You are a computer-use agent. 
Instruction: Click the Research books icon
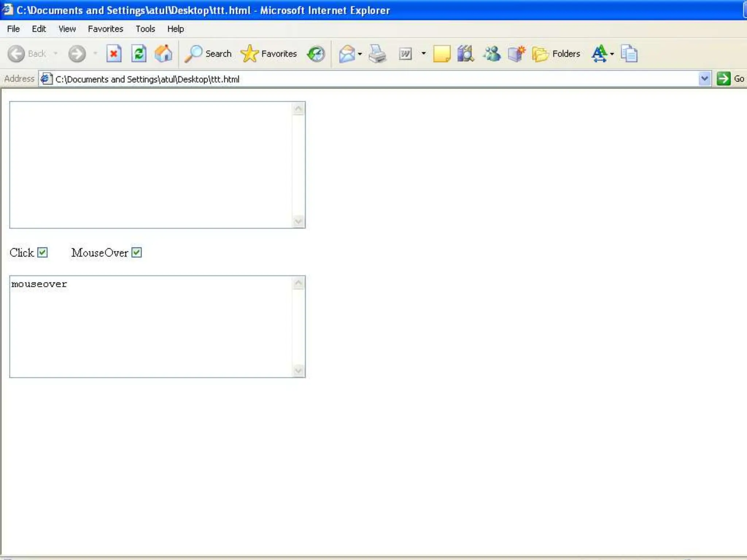tap(465, 54)
